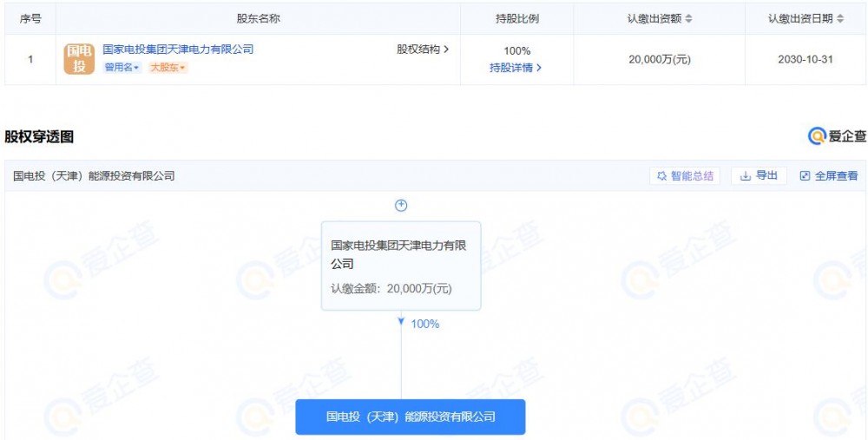This screenshot has width=868, height=440.
Task: Expand the 大股东 tag dropdown
Action: [x=168, y=68]
